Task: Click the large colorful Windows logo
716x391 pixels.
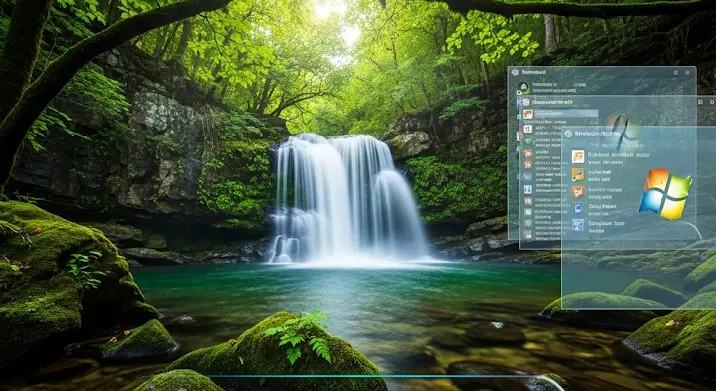Action: tap(665, 194)
